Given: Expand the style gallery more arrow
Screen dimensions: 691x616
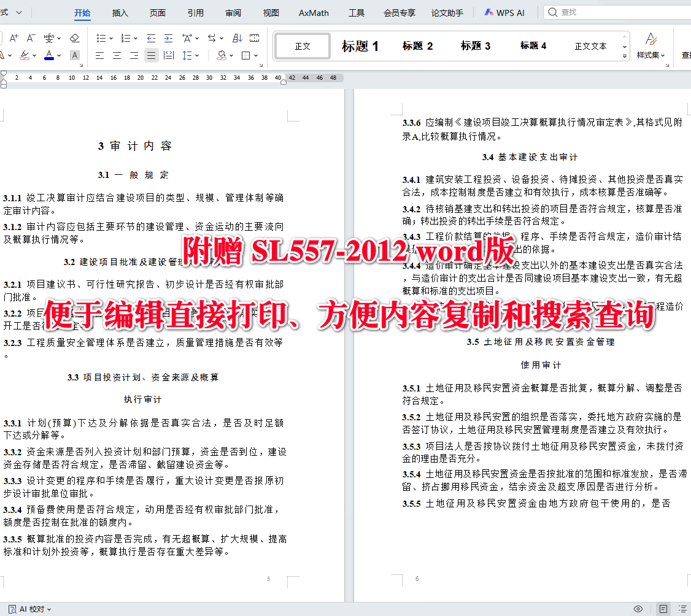Looking at the screenshot, I should point(625,56).
